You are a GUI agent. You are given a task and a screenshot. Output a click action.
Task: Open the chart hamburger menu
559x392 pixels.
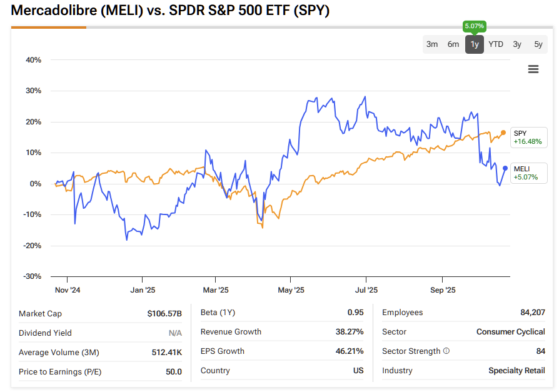533,69
